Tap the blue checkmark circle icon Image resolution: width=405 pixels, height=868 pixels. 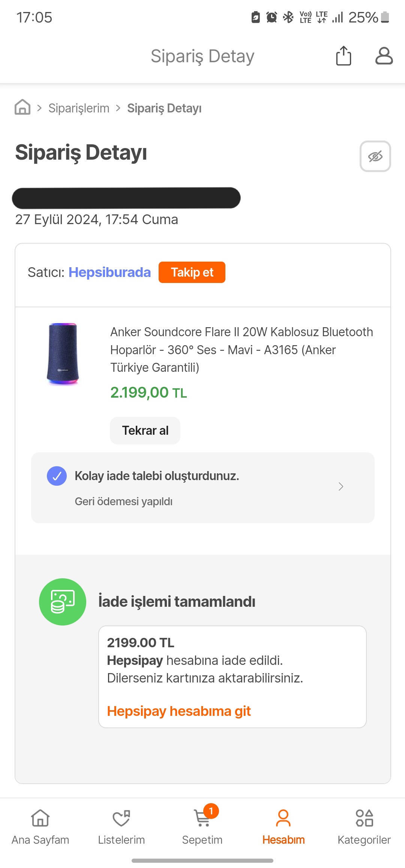pos(57,476)
